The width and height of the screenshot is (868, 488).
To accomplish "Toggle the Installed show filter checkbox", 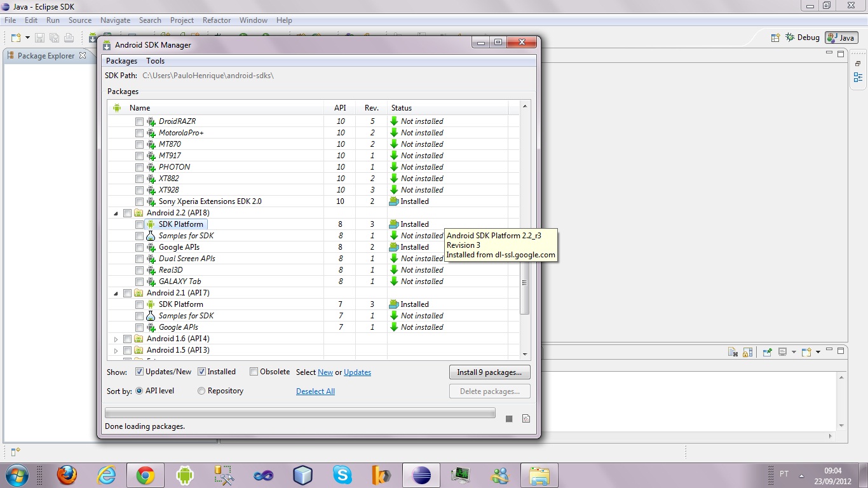I will tap(201, 372).
